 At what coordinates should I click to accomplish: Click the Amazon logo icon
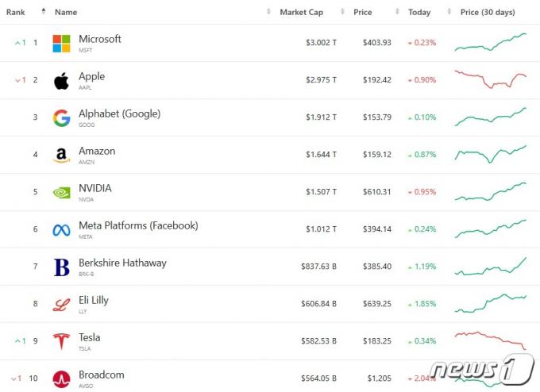tap(61, 156)
